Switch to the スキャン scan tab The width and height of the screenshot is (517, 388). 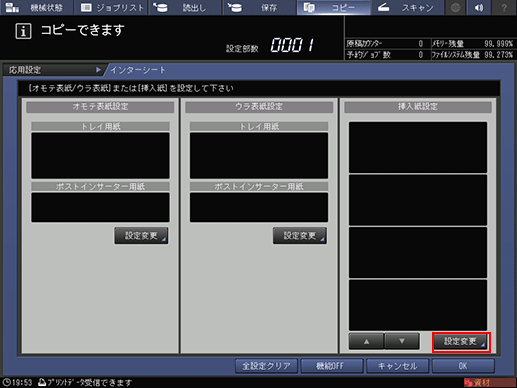point(408,7)
